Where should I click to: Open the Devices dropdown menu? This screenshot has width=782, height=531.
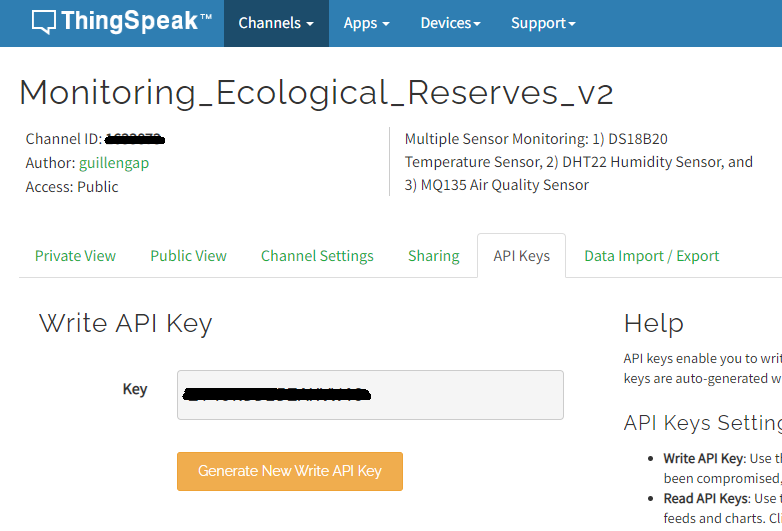coord(450,23)
